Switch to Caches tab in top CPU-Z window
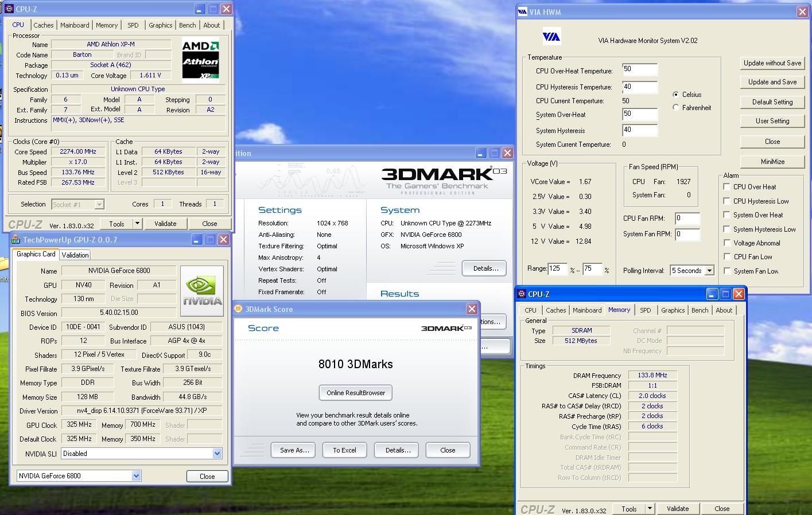The image size is (812, 515). point(43,25)
